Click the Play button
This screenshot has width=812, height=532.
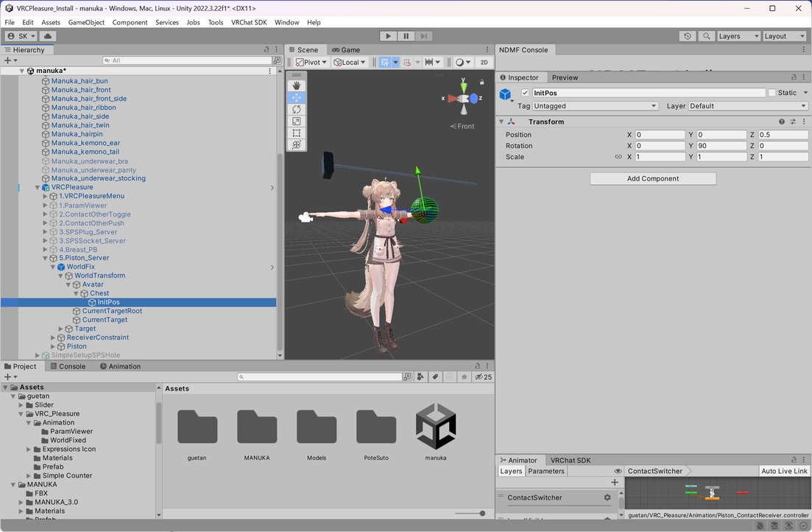pos(388,36)
